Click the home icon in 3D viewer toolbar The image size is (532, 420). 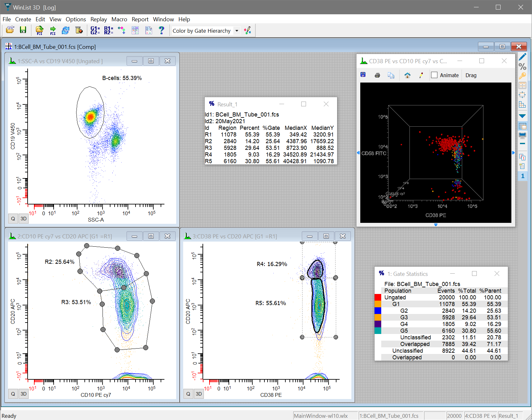[407, 75]
